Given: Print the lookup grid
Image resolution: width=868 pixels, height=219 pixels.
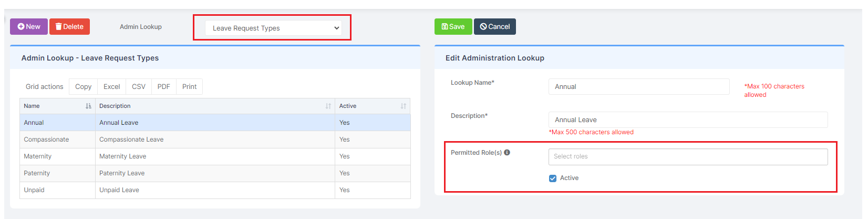Looking at the screenshot, I should point(189,87).
